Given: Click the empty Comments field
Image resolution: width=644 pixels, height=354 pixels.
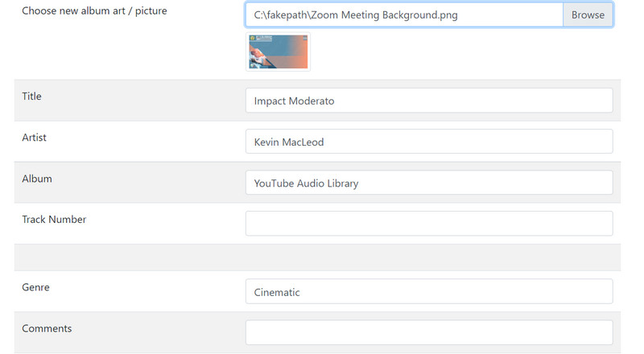Looking at the screenshot, I should pos(429,332).
